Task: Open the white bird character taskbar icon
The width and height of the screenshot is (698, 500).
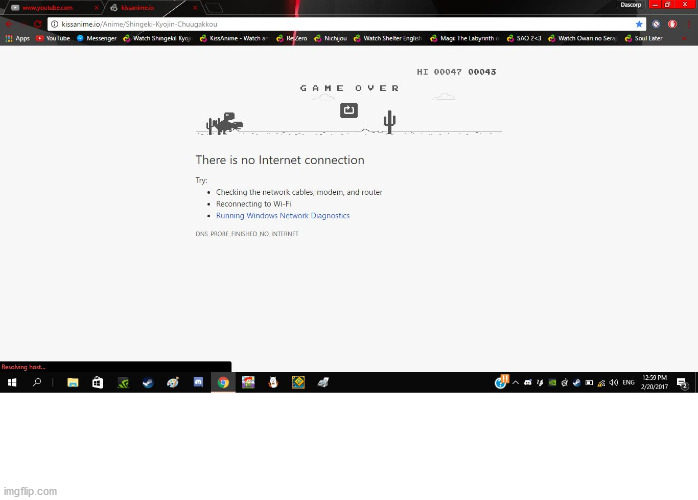Action: (x=273, y=382)
